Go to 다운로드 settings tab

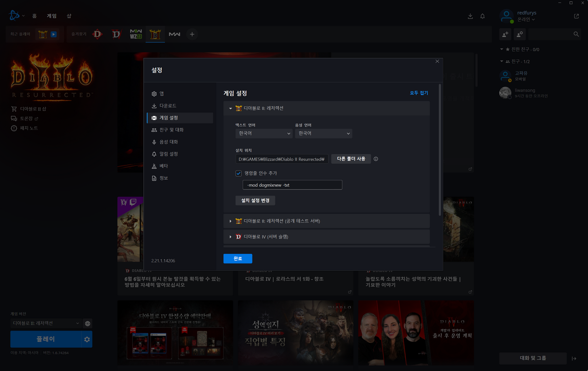[x=180, y=106]
